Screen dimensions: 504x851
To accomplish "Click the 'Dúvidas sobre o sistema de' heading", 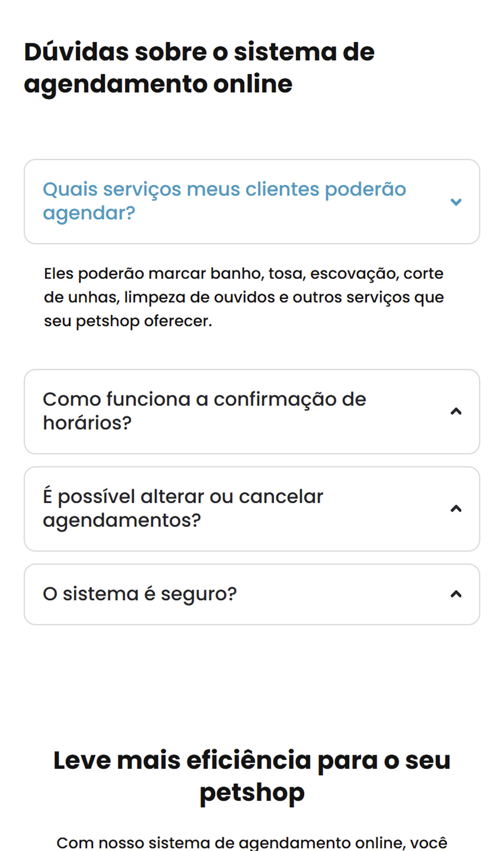I will pyautogui.click(x=199, y=52).
